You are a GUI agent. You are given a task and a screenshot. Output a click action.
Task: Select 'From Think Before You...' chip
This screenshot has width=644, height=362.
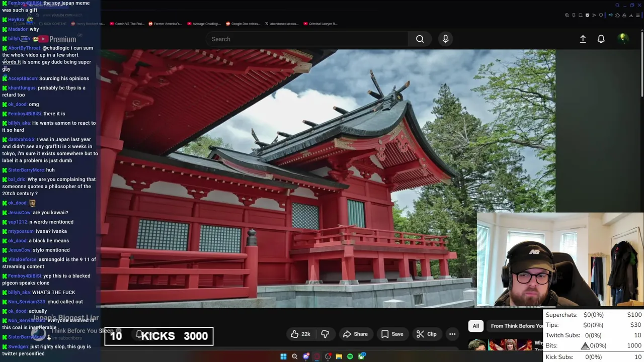pyautogui.click(x=516, y=326)
